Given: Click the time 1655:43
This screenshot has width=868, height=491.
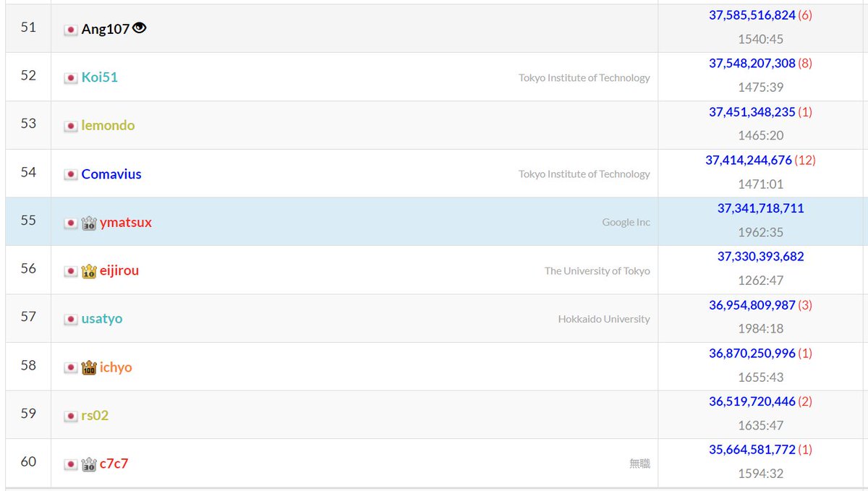Looking at the screenshot, I should [760, 377].
